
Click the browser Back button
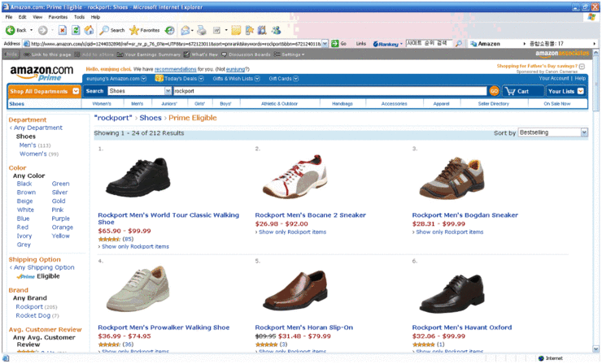(15, 30)
